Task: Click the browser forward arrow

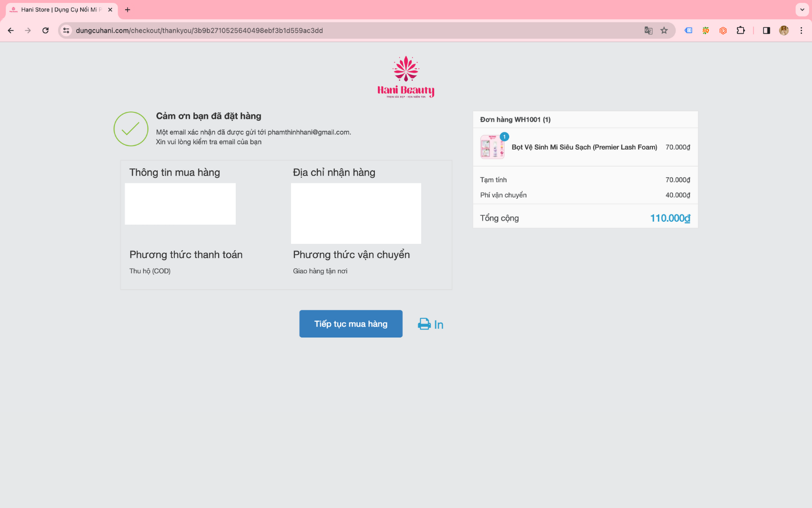Action: (x=28, y=30)
